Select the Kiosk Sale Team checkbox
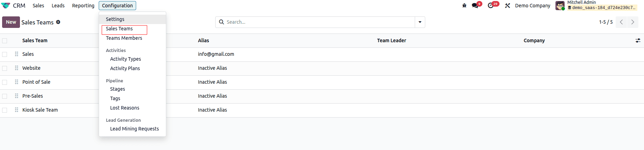 click(5, 110)
